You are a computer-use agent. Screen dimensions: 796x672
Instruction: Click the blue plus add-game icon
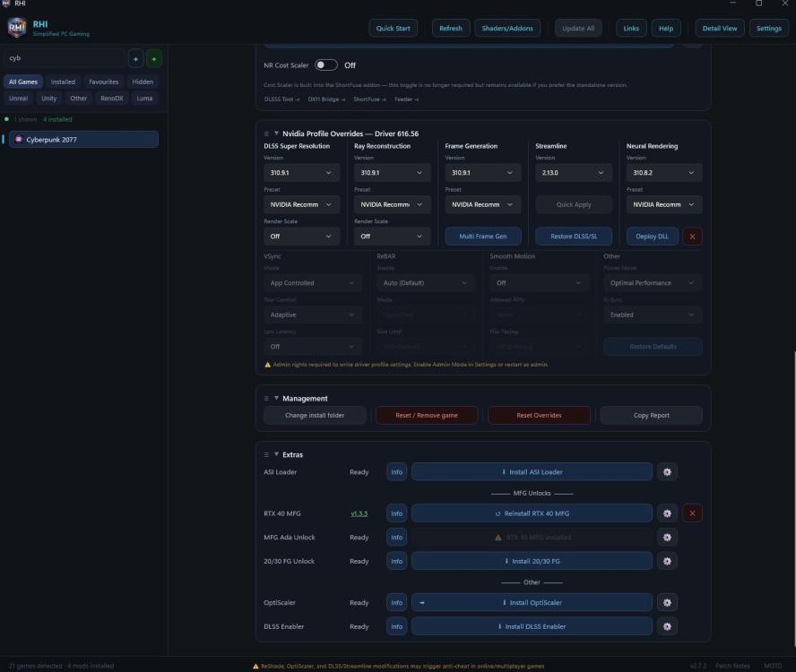point(135,58)
